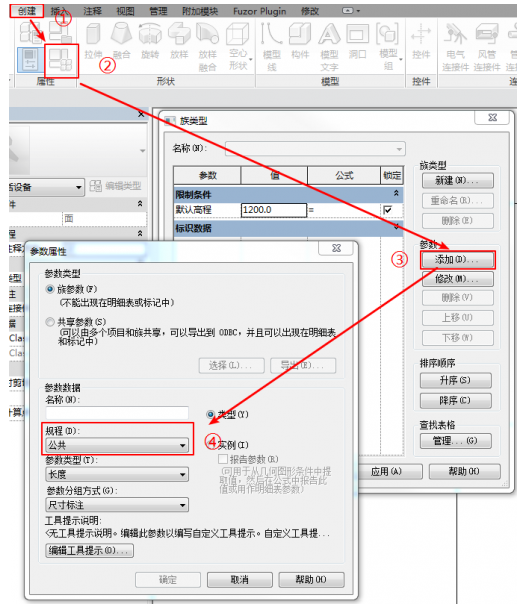Click the 默认高程 value field
The image size is (526, 616).
pos(273,210)
